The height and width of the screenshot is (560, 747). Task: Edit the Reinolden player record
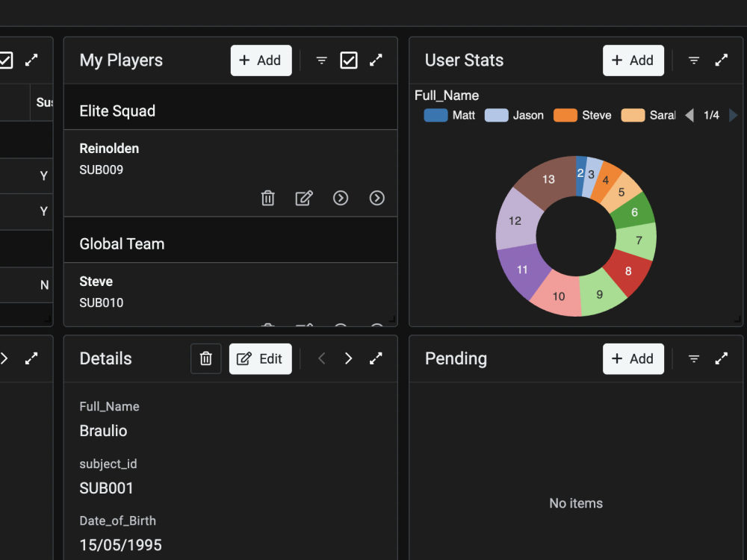click(x=304, y=198)
